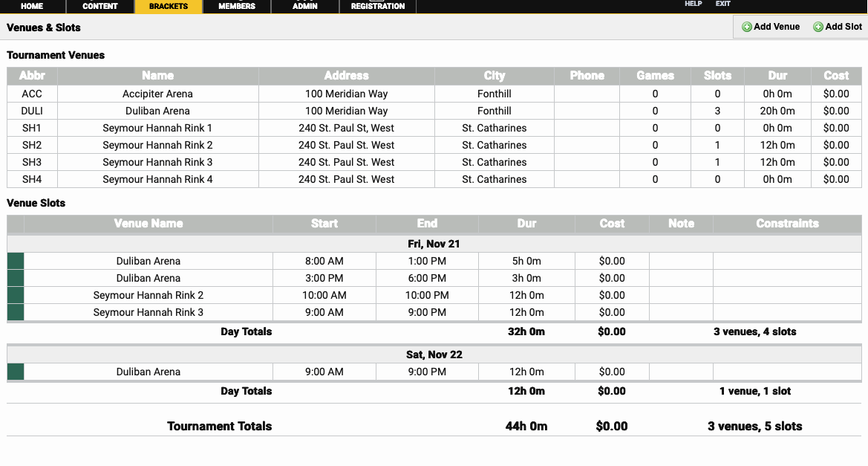Click Seymour Hannah Rink 3 in Venue Slots
Screen dimensions: 868x466
click(x=149, y=312)
